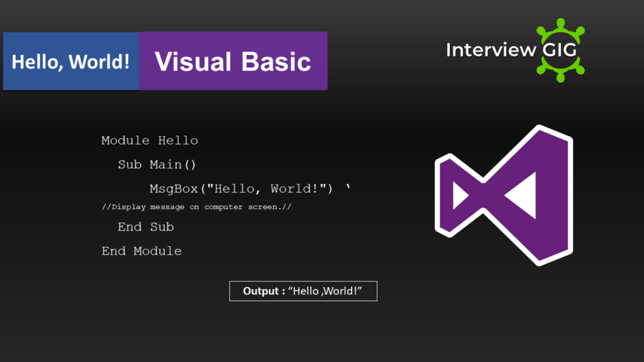
Task: Click the word Interview in the logo
Action: point(491,50)
